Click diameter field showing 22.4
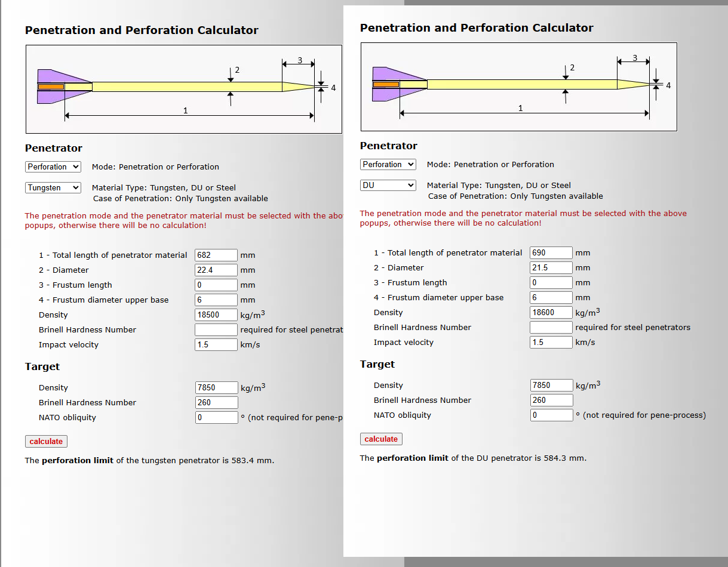 216,270
